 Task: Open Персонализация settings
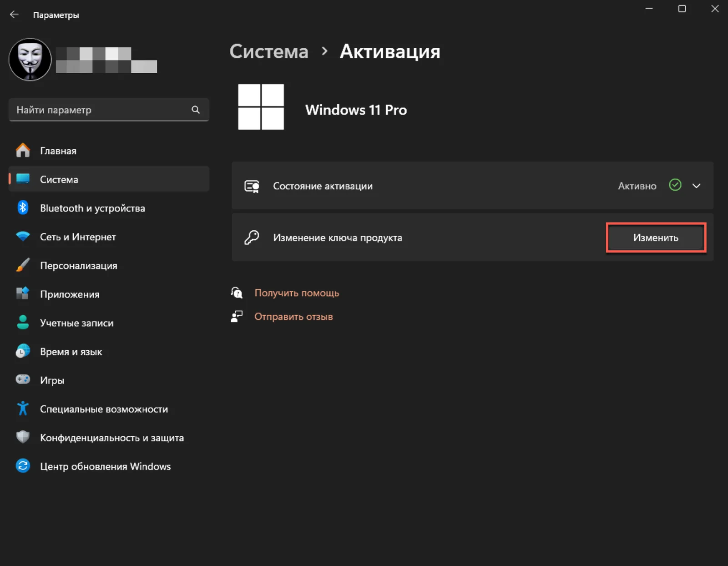click(109, 265)
